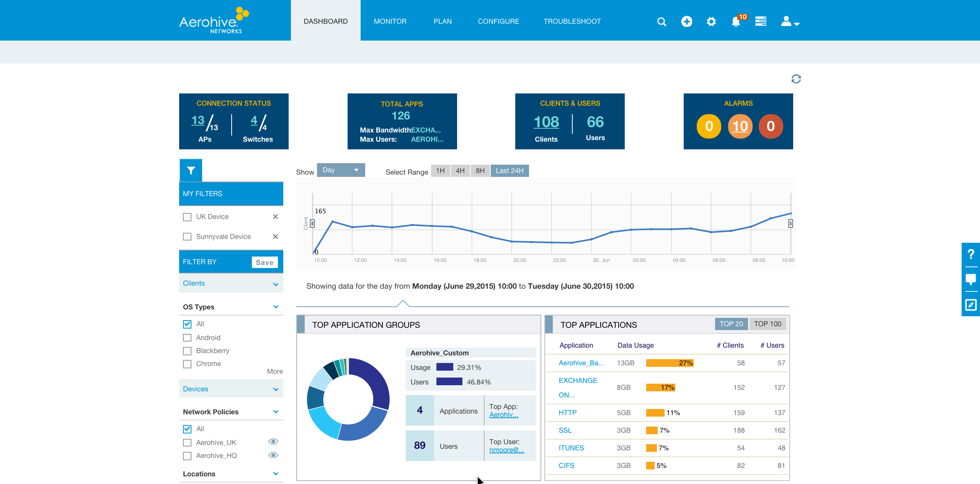The image size is (980, 484).
Task: Click the refresh dashboard icon
Action: click(x=796, y=79)
